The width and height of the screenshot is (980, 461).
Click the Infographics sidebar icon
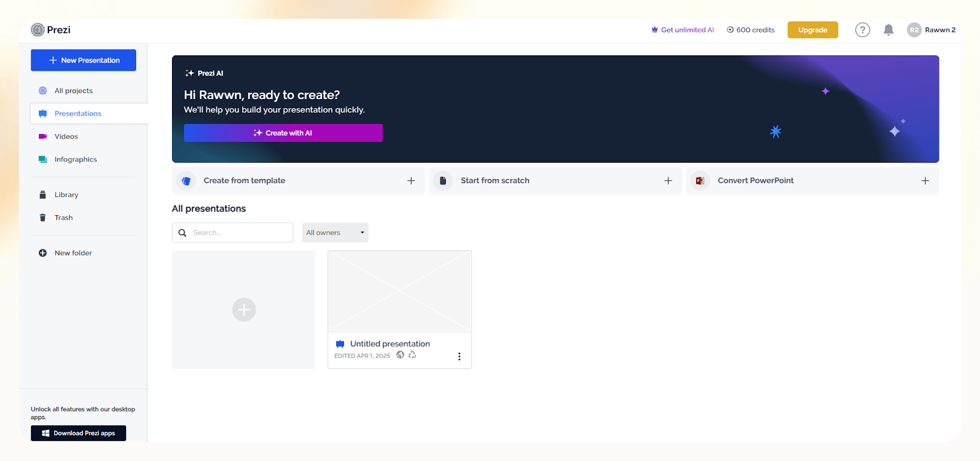[x=42, y=159]
